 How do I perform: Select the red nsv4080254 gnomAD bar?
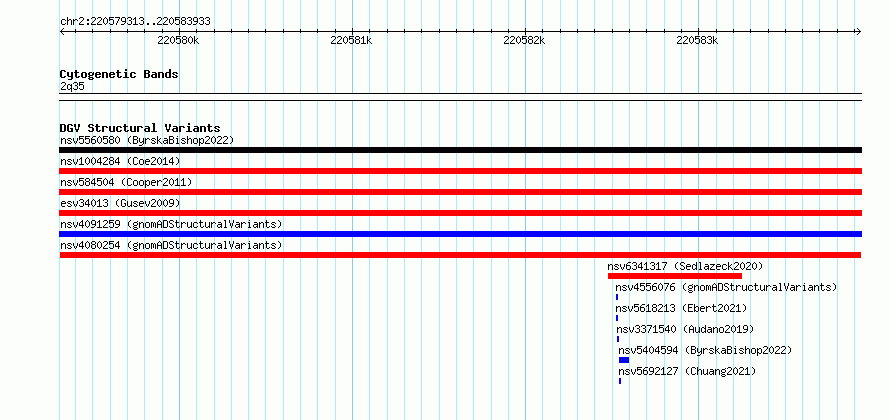pos(460,255)
